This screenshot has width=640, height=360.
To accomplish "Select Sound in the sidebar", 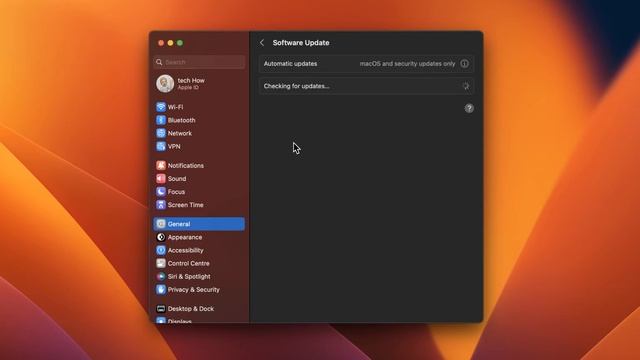I will point(177,178).
